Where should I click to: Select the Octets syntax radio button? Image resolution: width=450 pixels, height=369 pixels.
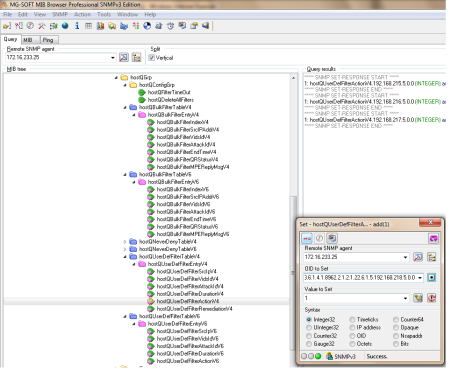[352, 344]
